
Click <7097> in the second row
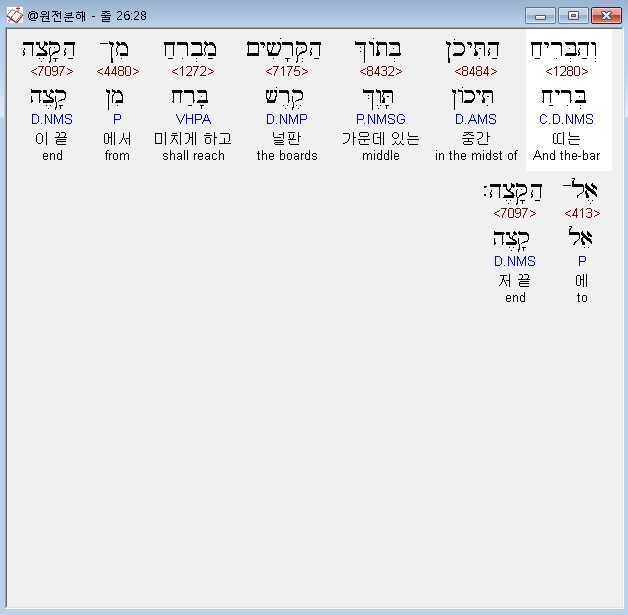[x=515, y=213]
